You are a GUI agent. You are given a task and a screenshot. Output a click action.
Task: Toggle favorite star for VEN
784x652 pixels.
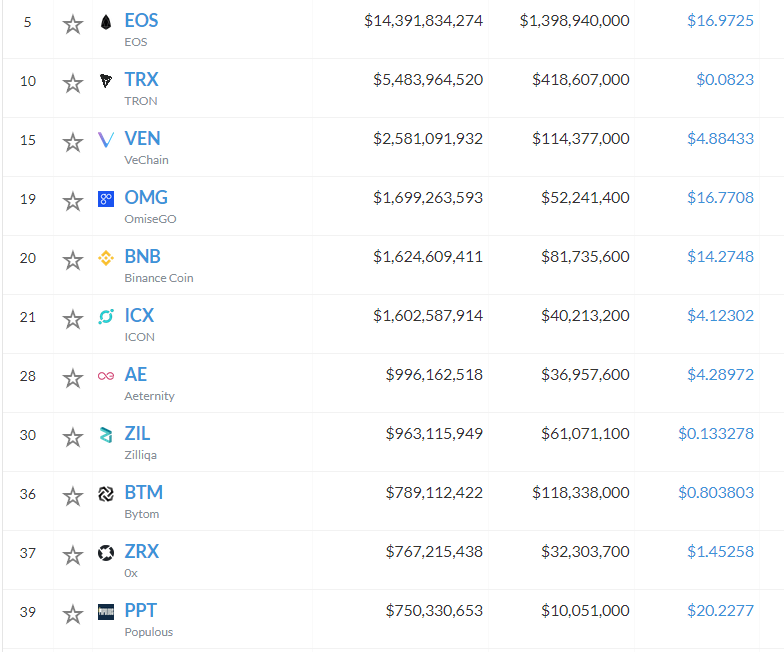[72, 142]
